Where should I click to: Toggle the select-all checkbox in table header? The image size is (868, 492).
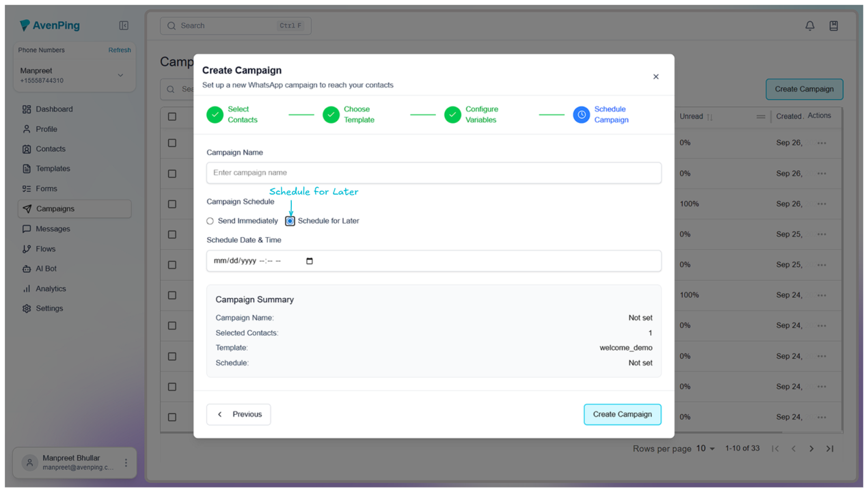pos(172,117)
